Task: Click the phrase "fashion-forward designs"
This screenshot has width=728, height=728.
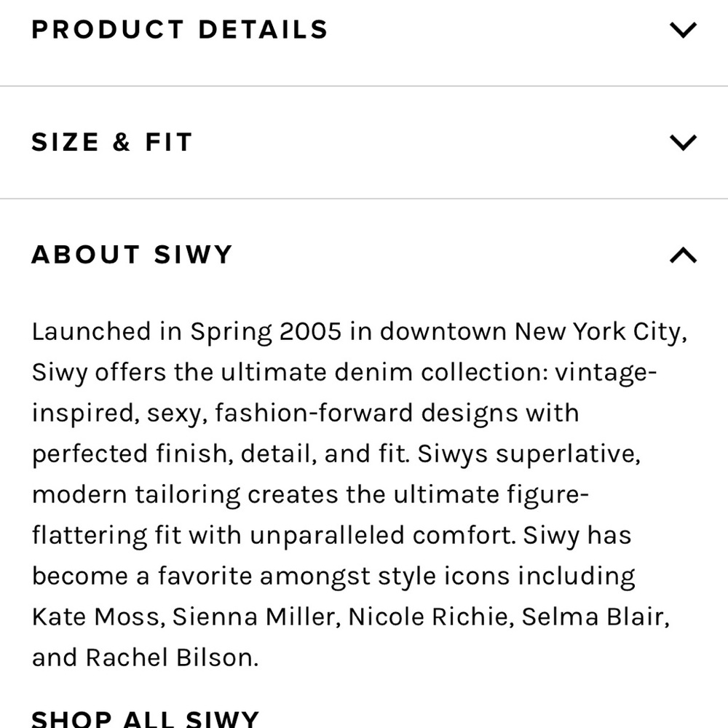Action: coord(366,414)
